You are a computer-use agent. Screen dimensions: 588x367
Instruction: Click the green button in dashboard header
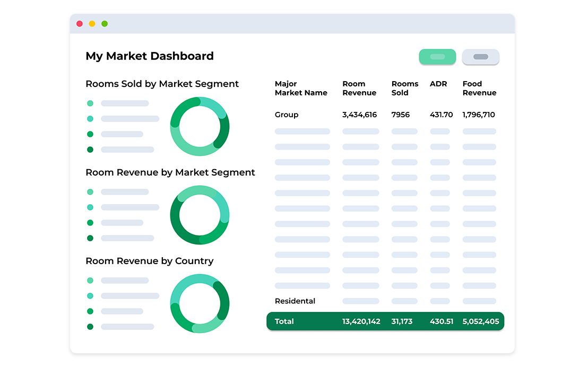pyautogui.click(x=437, y=57)
